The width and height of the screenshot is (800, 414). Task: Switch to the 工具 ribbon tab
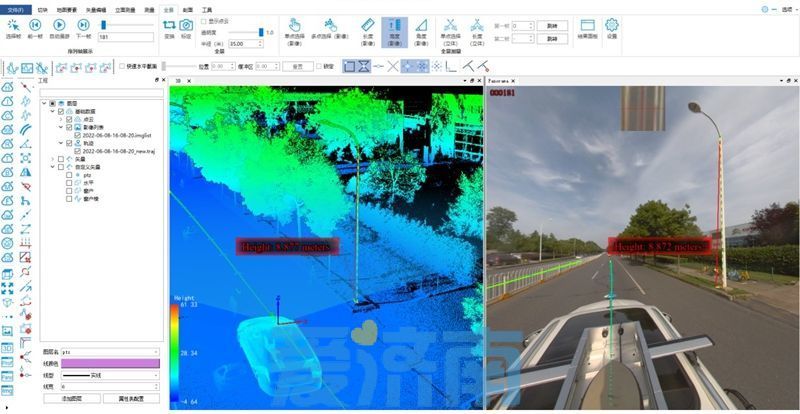206,7
